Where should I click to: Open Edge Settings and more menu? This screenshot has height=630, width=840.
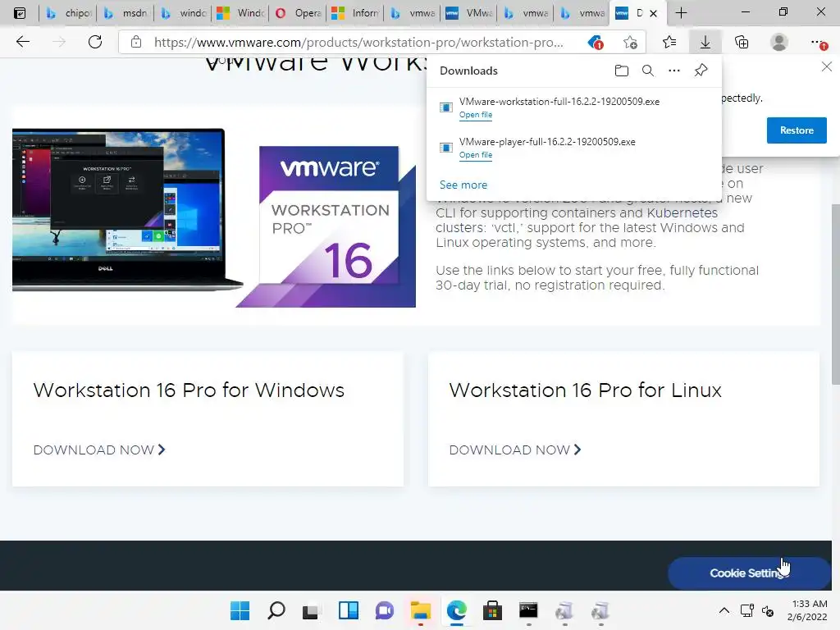818,42
